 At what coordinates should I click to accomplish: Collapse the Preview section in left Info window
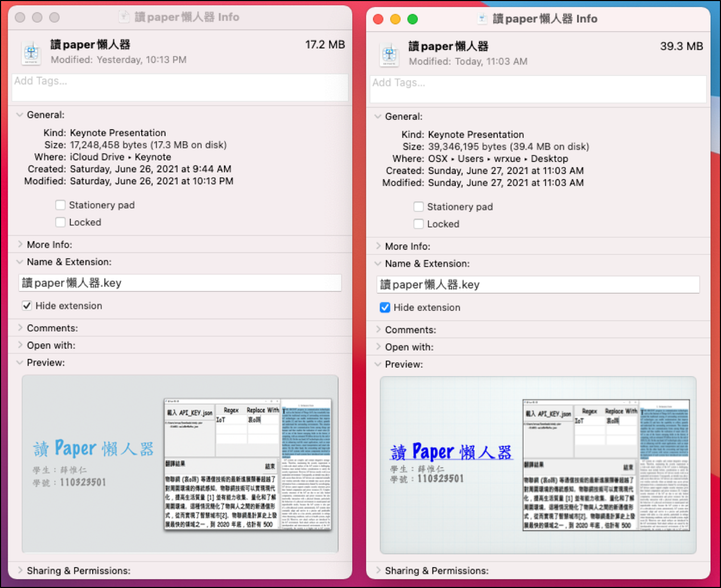tap(20, 362)
